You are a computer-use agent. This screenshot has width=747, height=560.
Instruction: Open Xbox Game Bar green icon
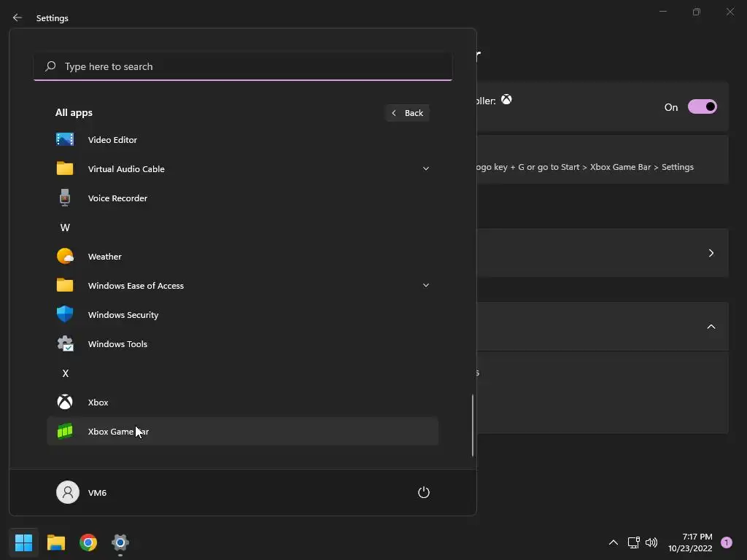[x=65, y=431]
